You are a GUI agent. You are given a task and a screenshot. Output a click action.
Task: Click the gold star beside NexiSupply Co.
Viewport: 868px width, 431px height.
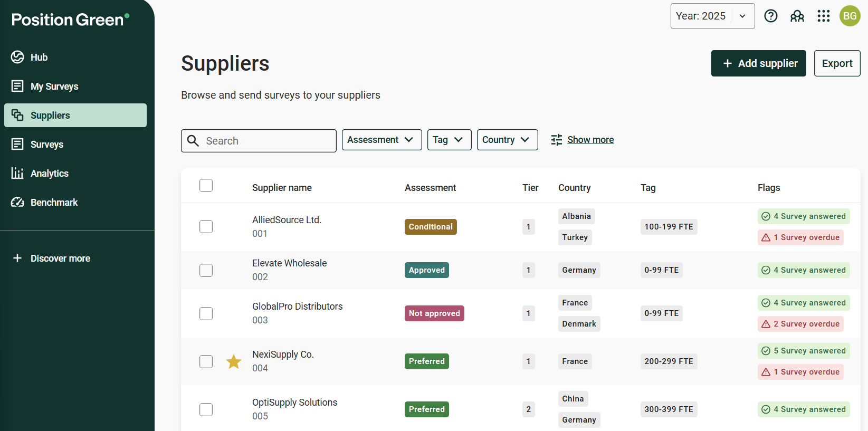click(234, 361)
